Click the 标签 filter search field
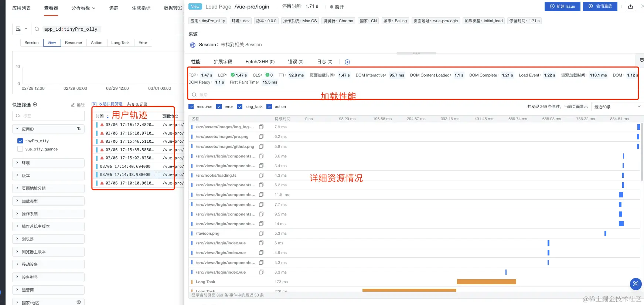644x305 pixels. click(48, 116)
